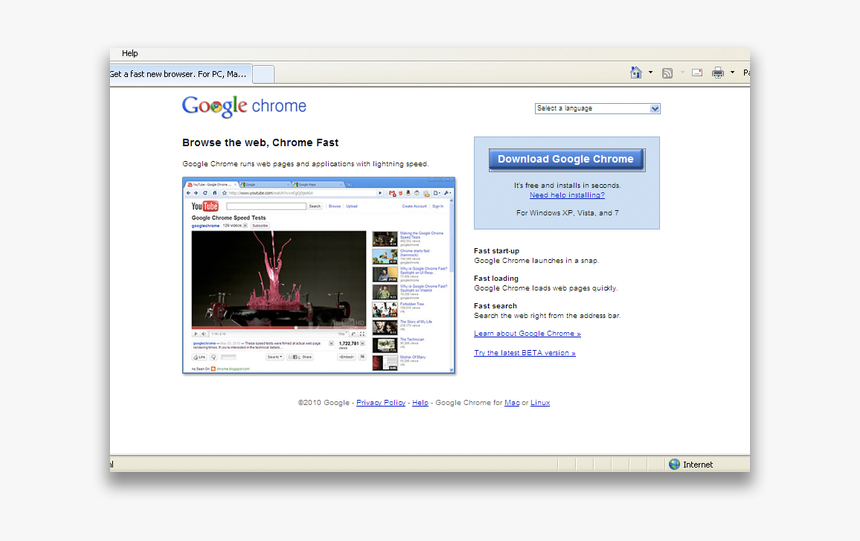Click the RSS feeds icon

point(667,73)
